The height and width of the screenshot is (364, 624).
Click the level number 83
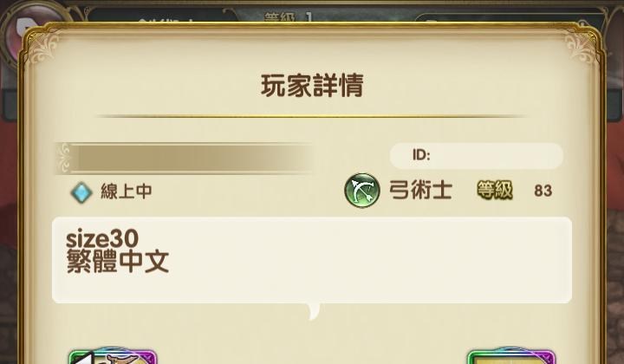[x=543, y=191]
